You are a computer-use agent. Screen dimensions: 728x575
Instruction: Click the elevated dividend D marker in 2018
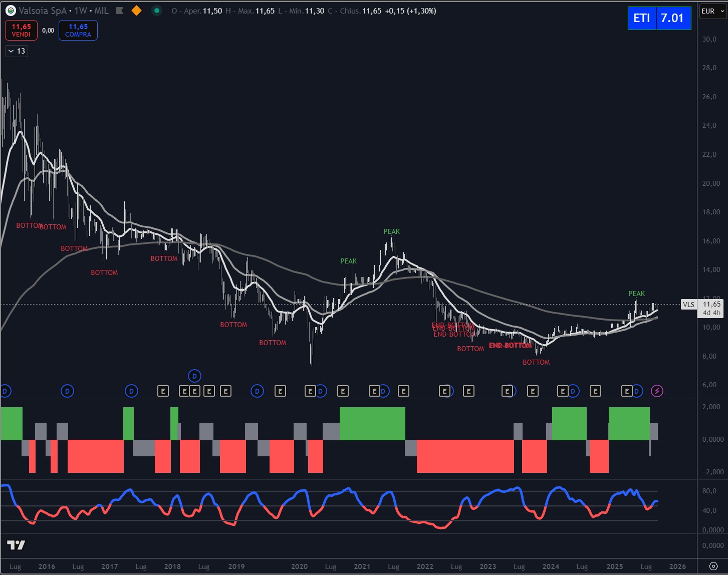[x=194, y=376]
